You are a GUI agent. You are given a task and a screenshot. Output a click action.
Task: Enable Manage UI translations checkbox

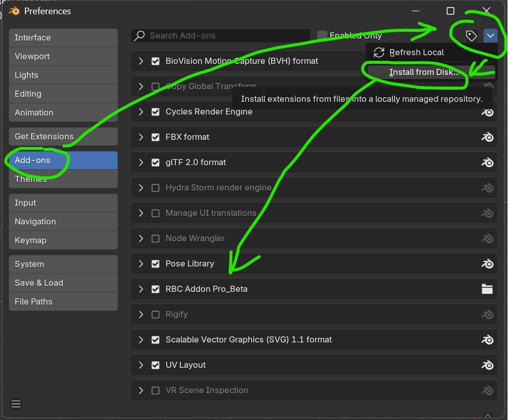(155, 213)
